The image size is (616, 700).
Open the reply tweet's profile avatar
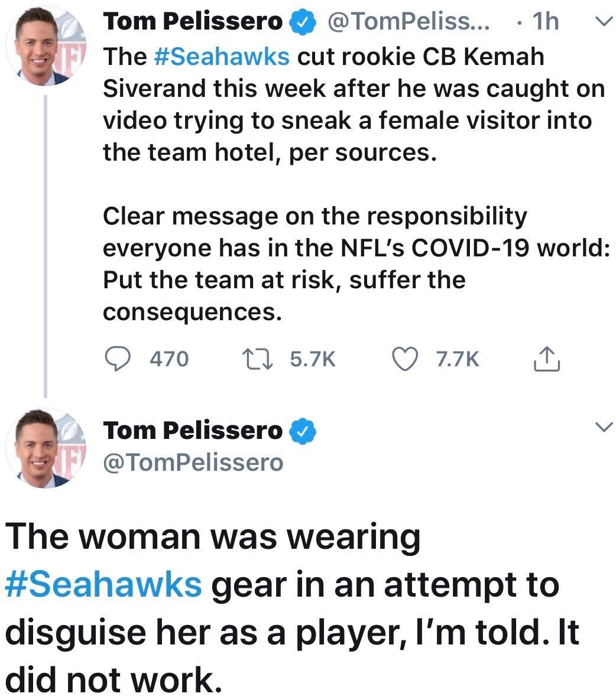point(46,449)
